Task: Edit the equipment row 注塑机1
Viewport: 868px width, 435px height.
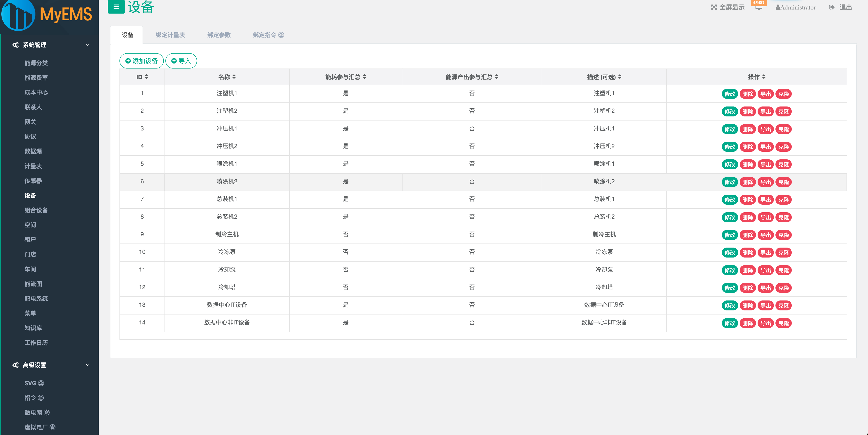Action: [730, 94]
